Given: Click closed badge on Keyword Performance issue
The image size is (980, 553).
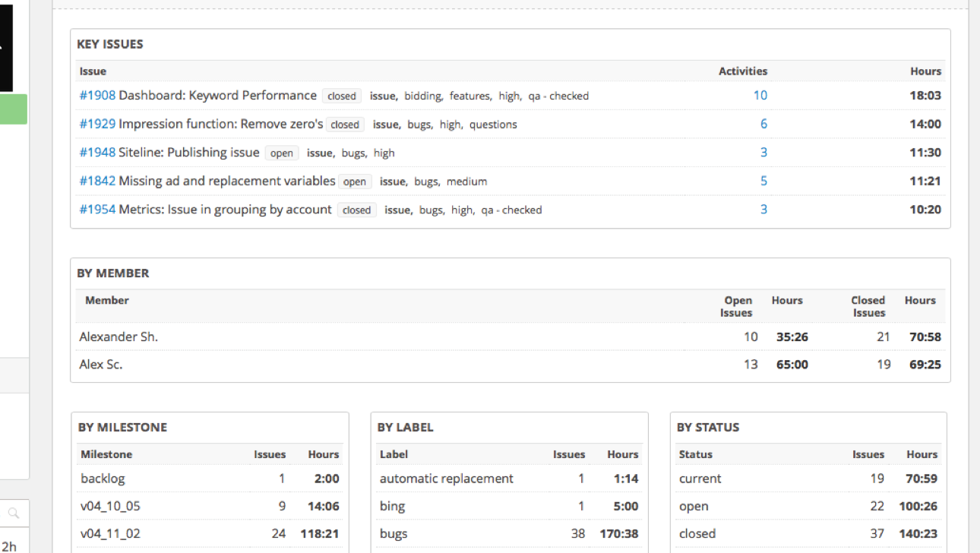Looking at the screenshot, I should (x=342, y=96).
